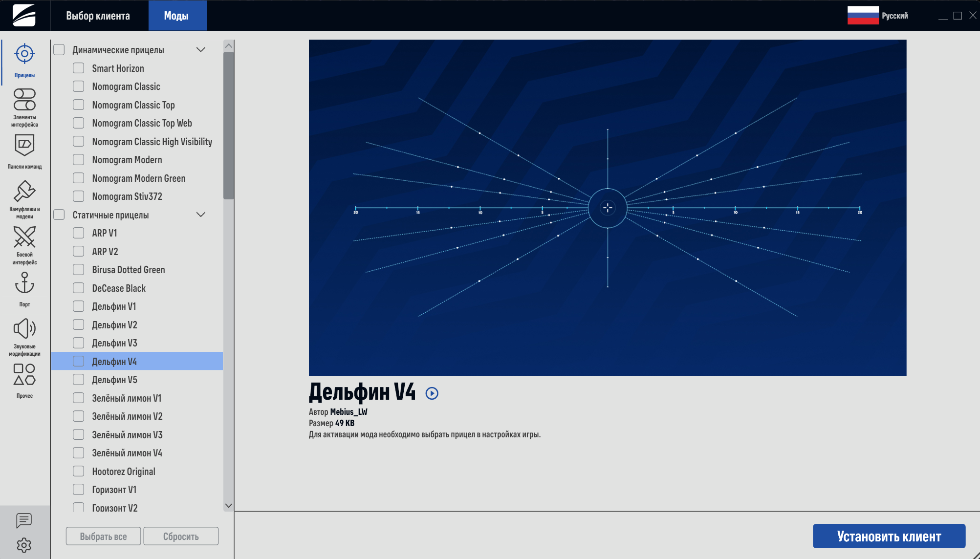Select the Панели команд shield icon
This screenshot has height=559, width=980.
click(x=24, y=145)
